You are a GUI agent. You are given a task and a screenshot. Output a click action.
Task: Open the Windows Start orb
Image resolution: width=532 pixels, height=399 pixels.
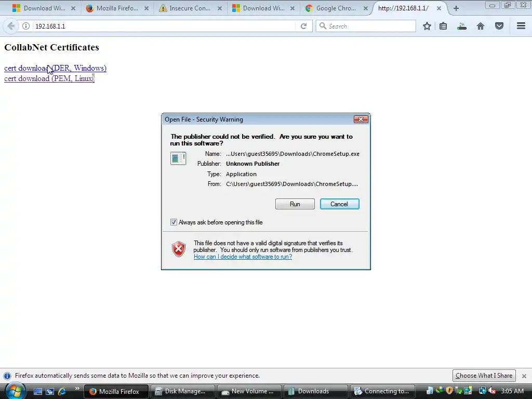click(15, 391)
